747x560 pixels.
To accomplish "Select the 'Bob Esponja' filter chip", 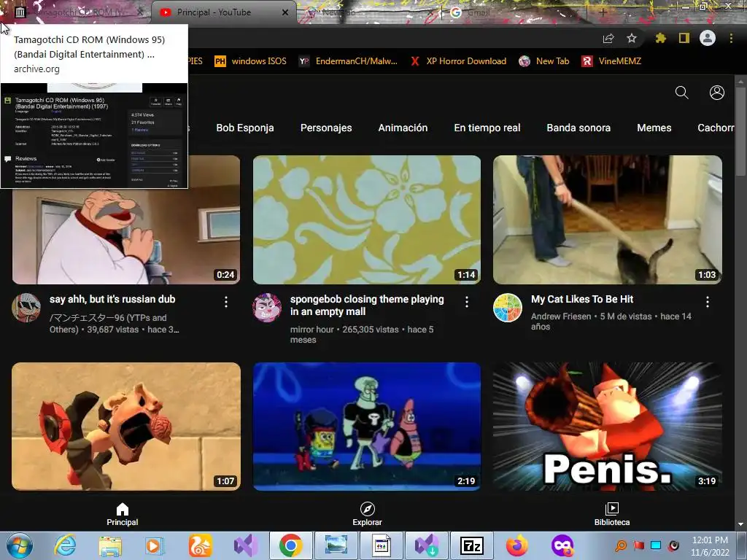I will (x=245, y=128).
